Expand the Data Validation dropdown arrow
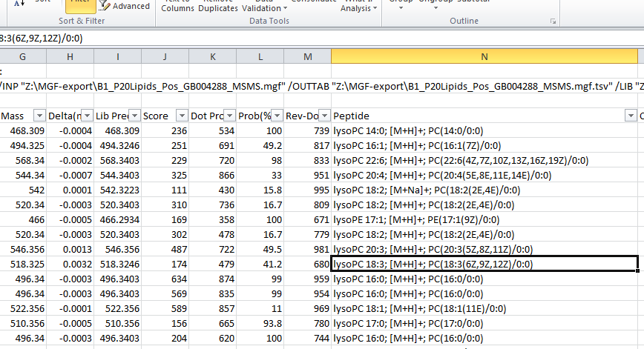Viewport: 644px width, 349px height. (286, 9)
